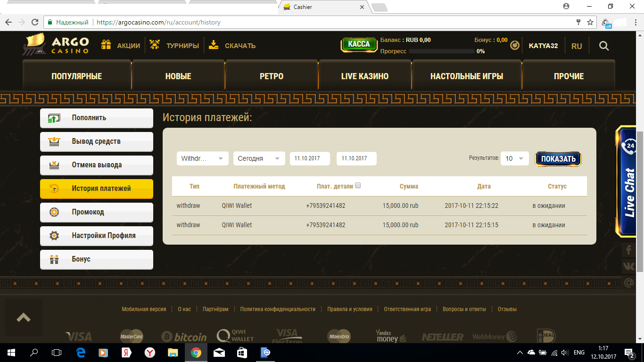Click the Argo Casino logo
Screen dimensions: 644x362
point(56,45)
